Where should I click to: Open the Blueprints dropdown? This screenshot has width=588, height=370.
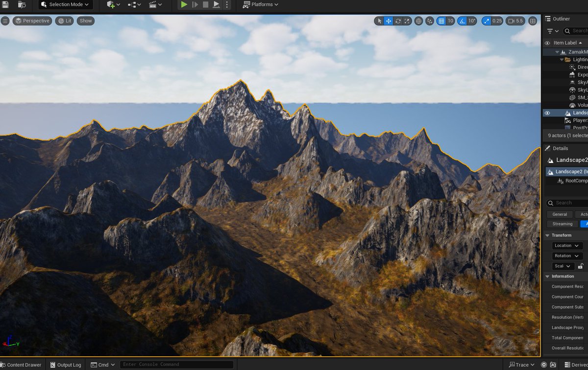click(x=134, y=4)
